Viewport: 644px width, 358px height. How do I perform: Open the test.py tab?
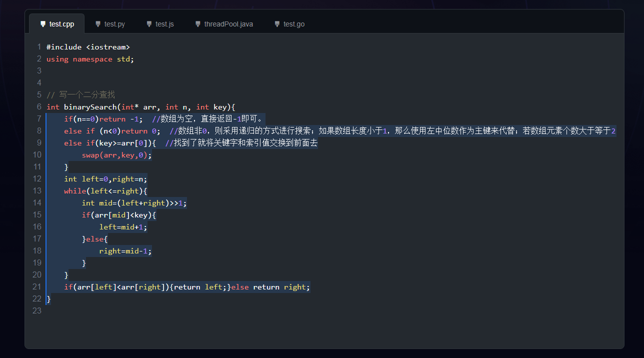tap(110, 24)
